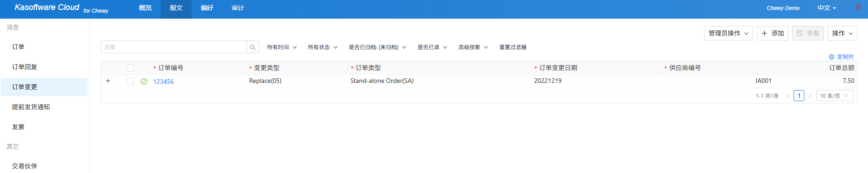Image resolution: width=868 pixels, height=173 pixels.
Task: Go to previous page arrow
Action: click(788, 96)
